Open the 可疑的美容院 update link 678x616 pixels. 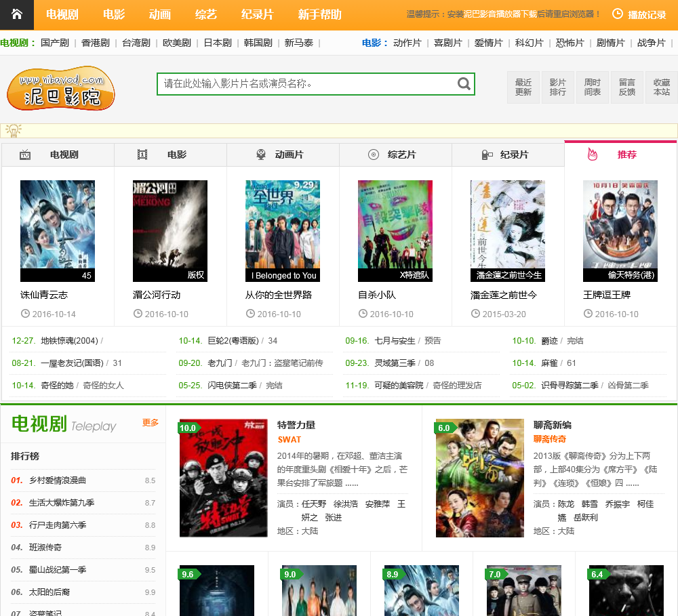tap(399, 385)
